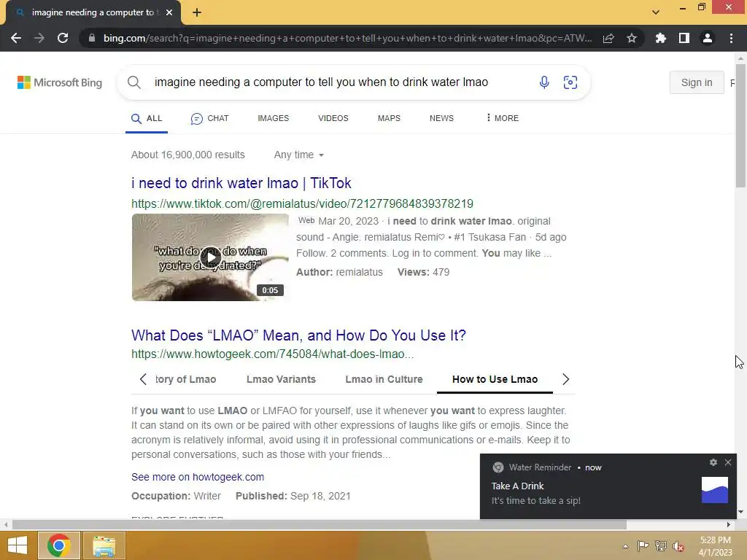
Task: Open a new browser tab
Action: [x=197, y=13]
